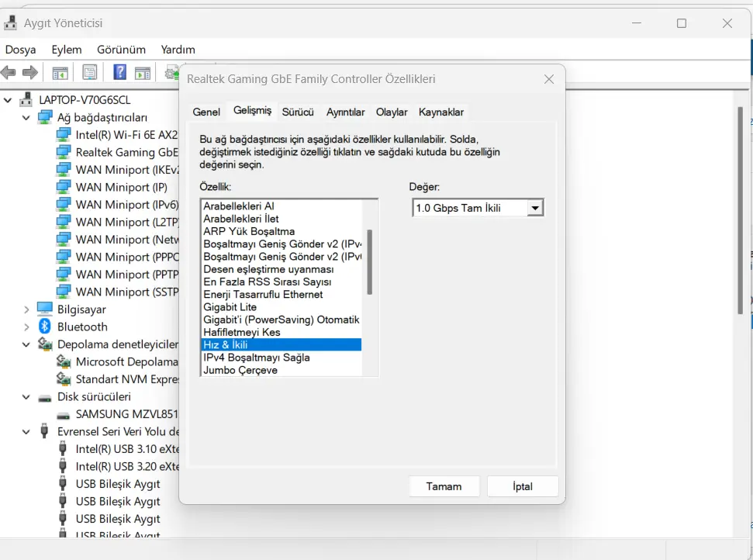Viewport: 753px width, 560px height.
Task: Switch to the Genel tab
Action: 206,112
